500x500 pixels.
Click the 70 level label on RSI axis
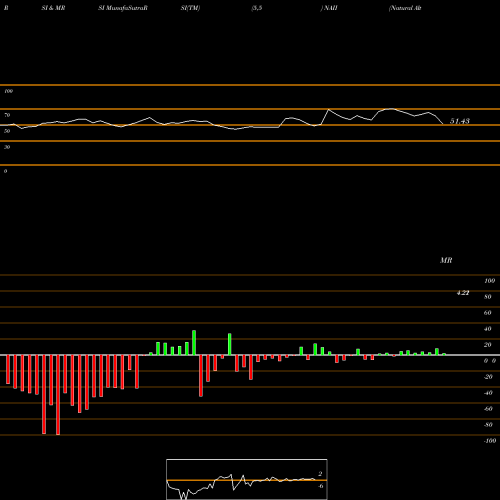7,115
